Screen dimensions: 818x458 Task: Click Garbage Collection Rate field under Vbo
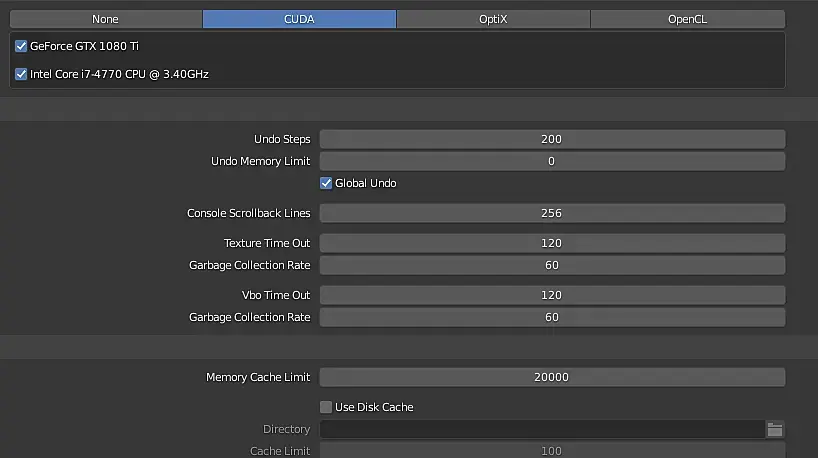[x=551, y=317]
